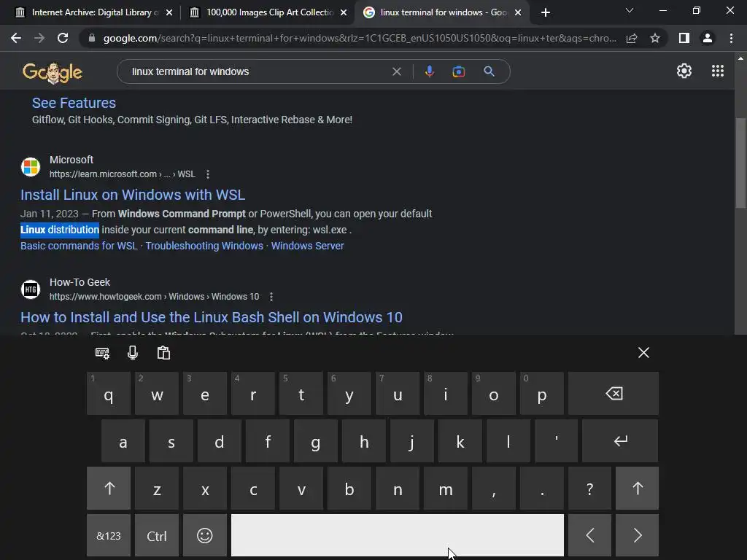Close the Internet Archive tab
Viewport: 747px width, 560px height.
point(169,13)
